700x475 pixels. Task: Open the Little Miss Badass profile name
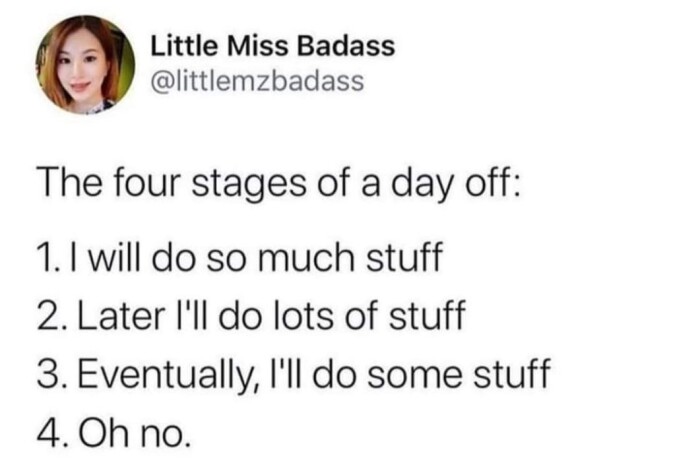(272, 46)
